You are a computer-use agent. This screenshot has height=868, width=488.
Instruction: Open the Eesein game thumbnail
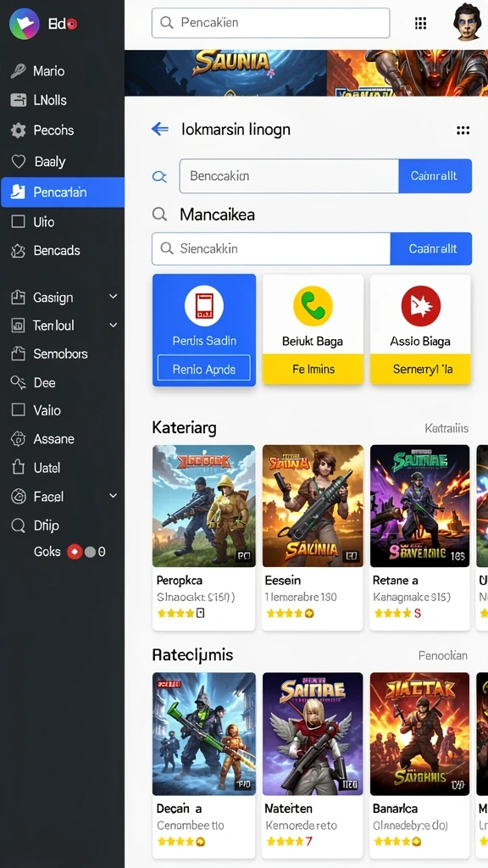point(313,506)
